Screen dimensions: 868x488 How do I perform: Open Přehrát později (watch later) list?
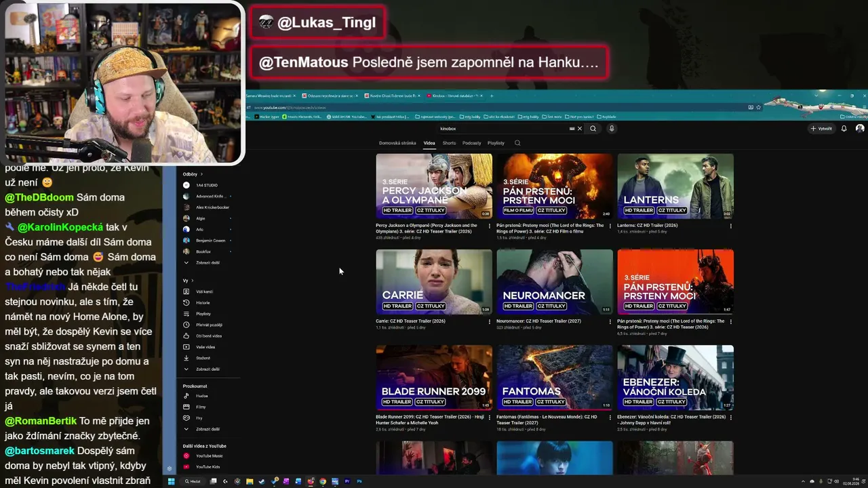click(x=209, y=325)
